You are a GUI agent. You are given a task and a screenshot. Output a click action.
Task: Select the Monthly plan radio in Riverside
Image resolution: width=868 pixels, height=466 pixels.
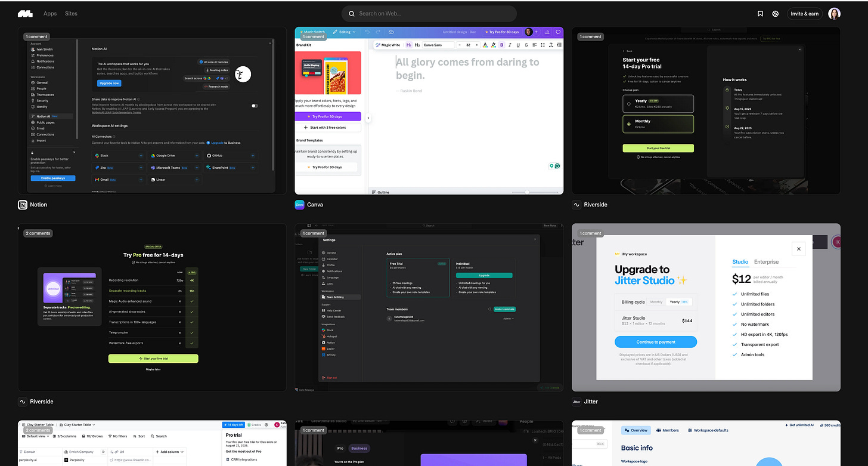click(629, 124)
